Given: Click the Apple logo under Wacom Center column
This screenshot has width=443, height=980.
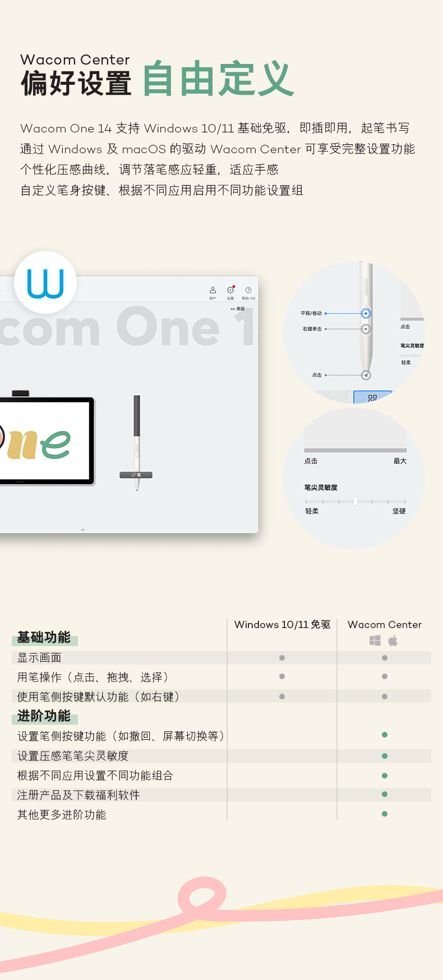Looking at the screenshot, I should (393, 640).
